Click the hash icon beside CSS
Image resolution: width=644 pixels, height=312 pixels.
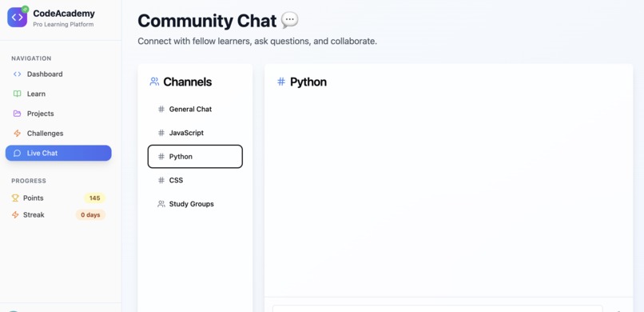pyautogui.click(x=161, y=181)
